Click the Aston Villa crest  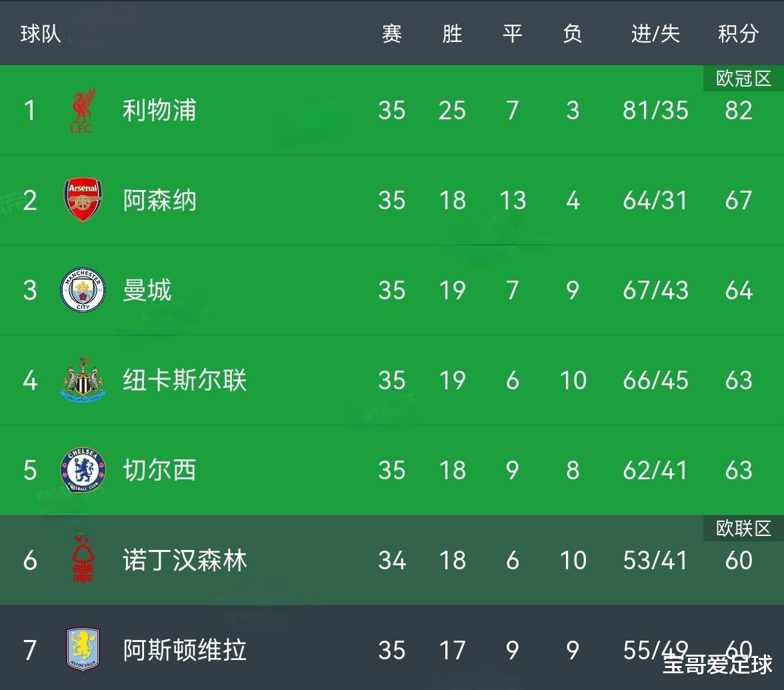pyautogui.click(x=83, y=649)
